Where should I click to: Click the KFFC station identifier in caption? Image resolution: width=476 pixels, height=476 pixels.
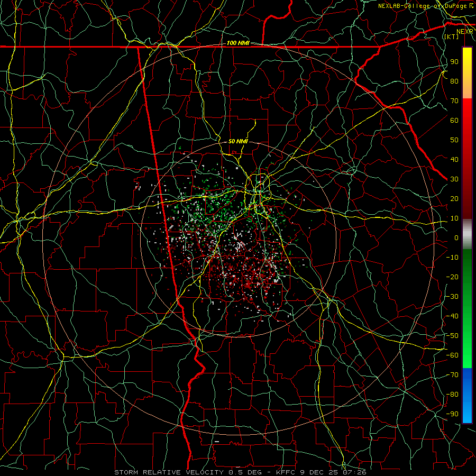pyautogui.click(x=286, y=472)
